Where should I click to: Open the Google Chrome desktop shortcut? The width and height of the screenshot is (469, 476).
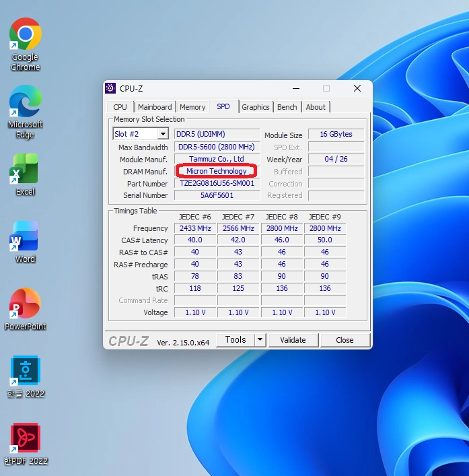tap(25, 44)
